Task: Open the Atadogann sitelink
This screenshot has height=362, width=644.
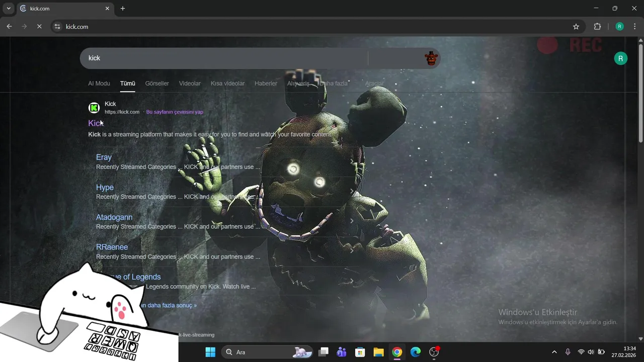Action: pos(114,217)
